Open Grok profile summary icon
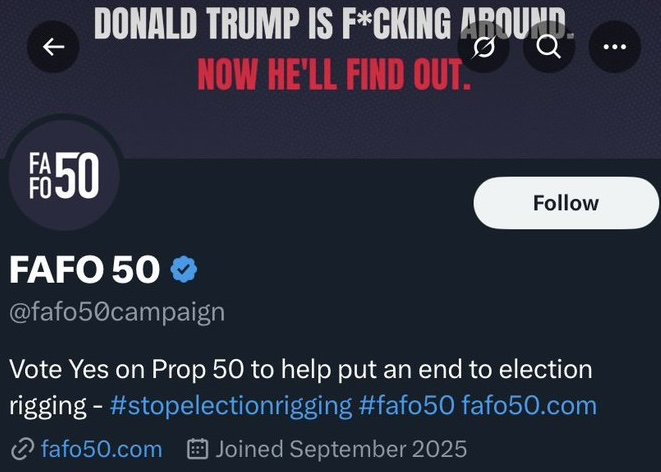This screenshot has width=661, height=472. pos(485,47)
